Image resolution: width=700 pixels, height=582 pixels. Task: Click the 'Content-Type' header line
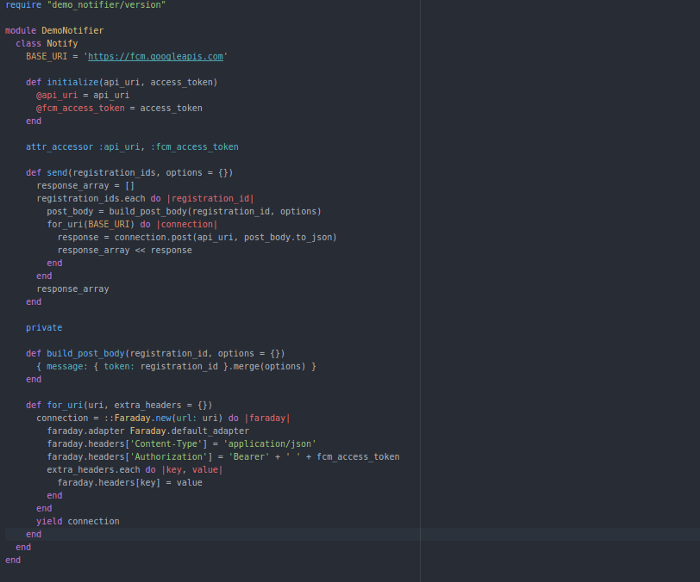(182, 444)
